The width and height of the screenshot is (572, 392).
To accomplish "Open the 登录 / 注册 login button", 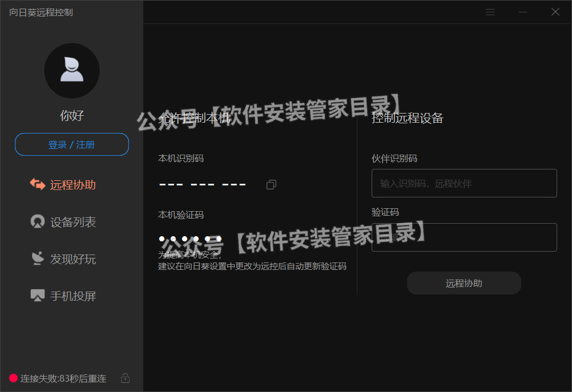I will click(x=72, y=144).
